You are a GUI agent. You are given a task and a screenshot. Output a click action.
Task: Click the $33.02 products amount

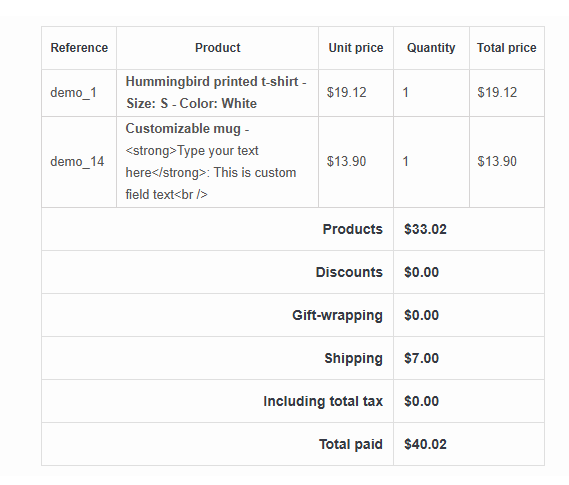[425, 229]
